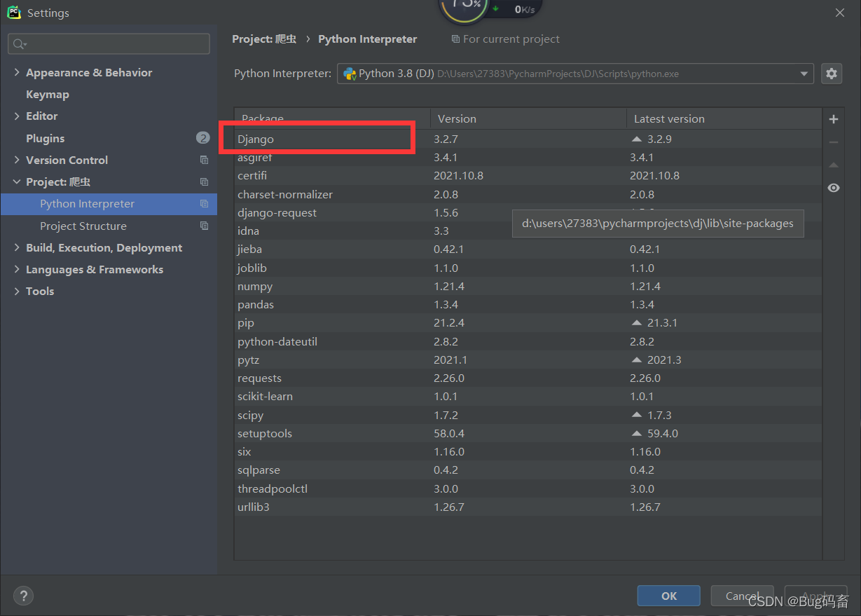Expand the Editor section
The width and height of the screenshot is (861, 616).
[x=17, y=116]
